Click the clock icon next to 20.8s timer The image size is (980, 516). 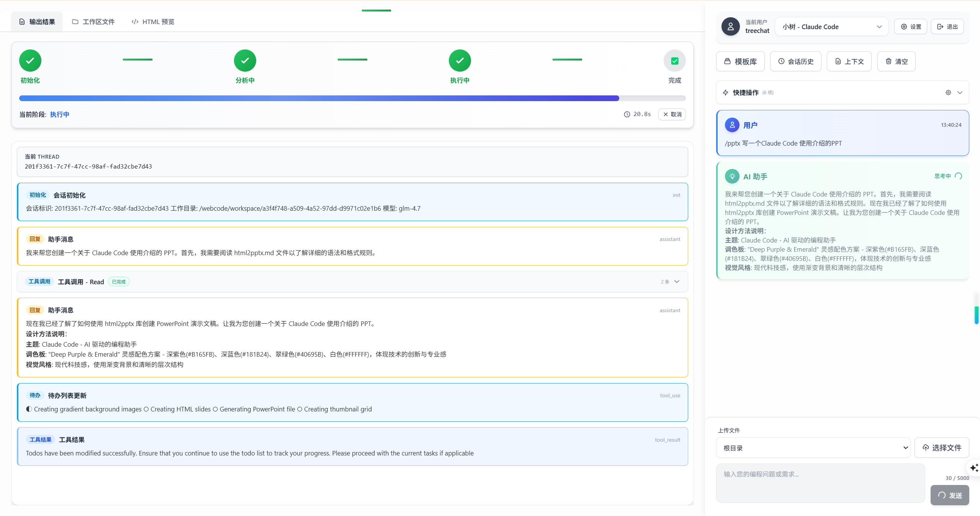(627, 114)
